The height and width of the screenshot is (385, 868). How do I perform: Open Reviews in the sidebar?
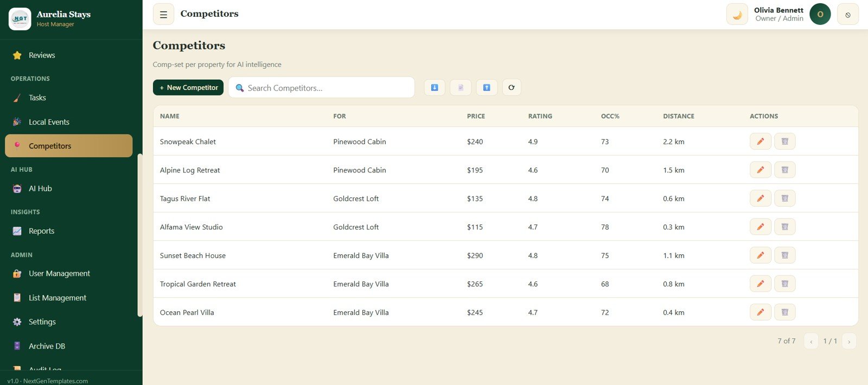[x=68, y=55]
